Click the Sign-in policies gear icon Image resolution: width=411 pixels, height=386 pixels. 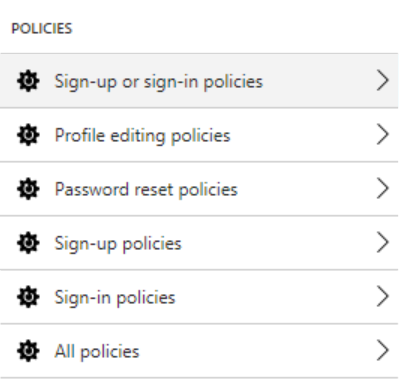pyautogui.click(x=28, y=297)
